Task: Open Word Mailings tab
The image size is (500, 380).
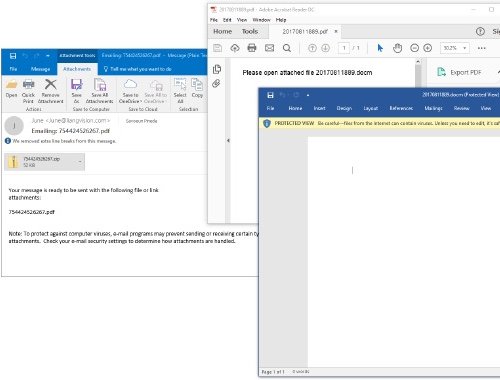Action: [x=433, y=108]
